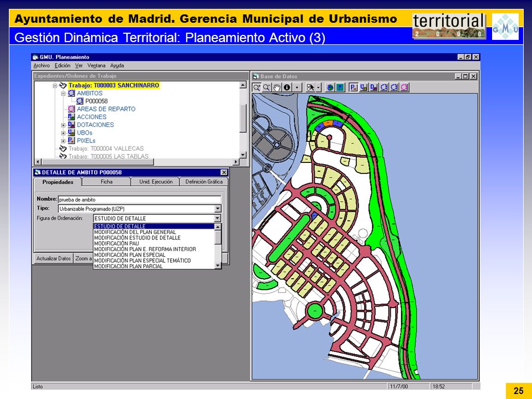Toggle the Dotaciones layer toolbar button
The image size is (532, 399).
pyautogui.click(x=374, y=88)
